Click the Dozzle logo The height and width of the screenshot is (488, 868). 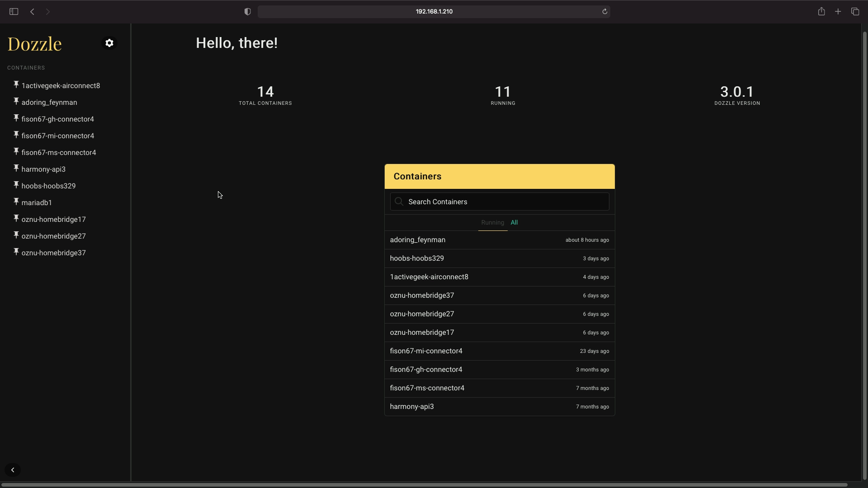click(x=34, y=44)
